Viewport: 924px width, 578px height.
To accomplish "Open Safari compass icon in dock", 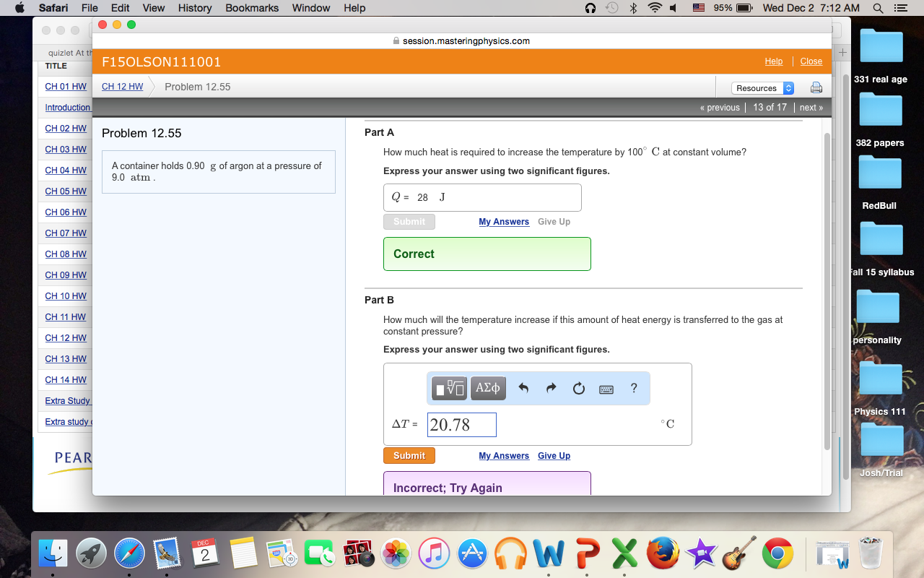I will tap(130, 553).
